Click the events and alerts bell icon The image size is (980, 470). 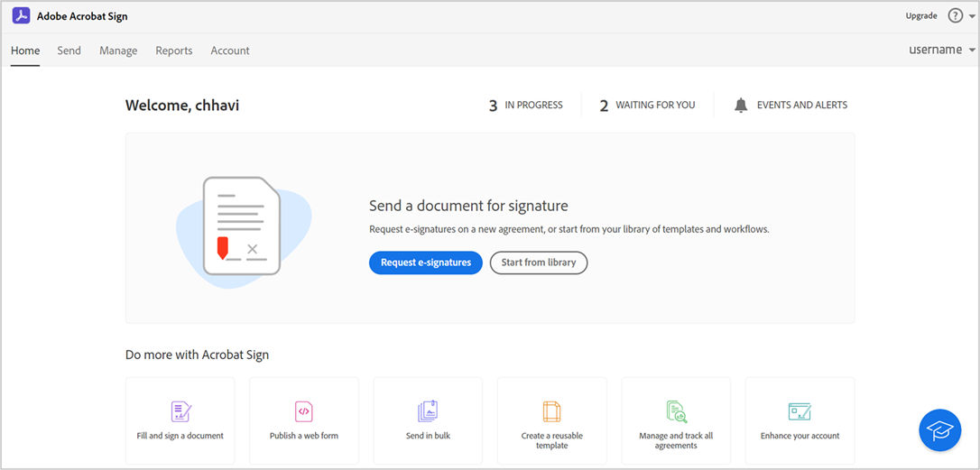click(x=741, y=106)
